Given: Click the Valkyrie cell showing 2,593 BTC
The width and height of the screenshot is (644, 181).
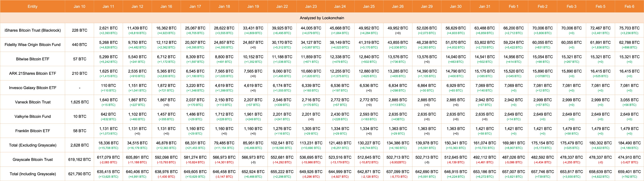Looking at the screenshot, I should click(x=369, y=116).
